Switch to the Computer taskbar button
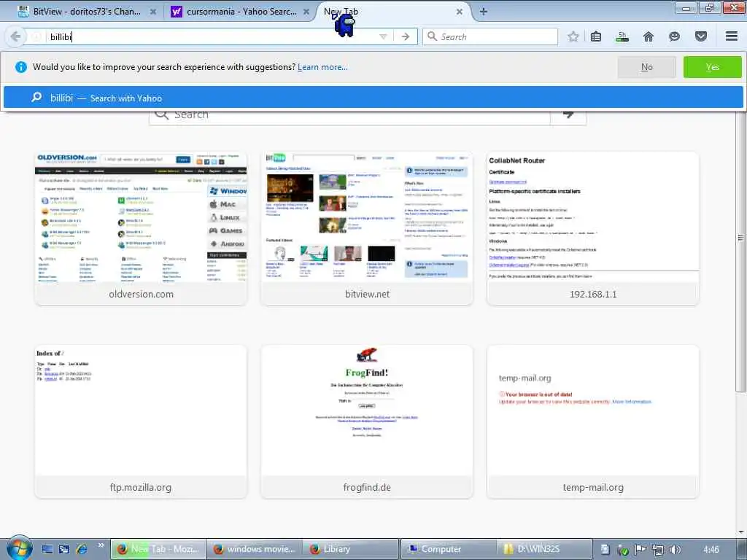 pos(449,549)
